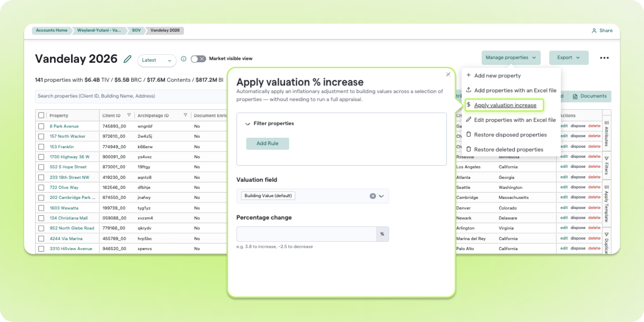The height and width of the screenshot is (322, 644).
Task: Click the pencil icon beside Vandelay 2026
Action: 128,59
